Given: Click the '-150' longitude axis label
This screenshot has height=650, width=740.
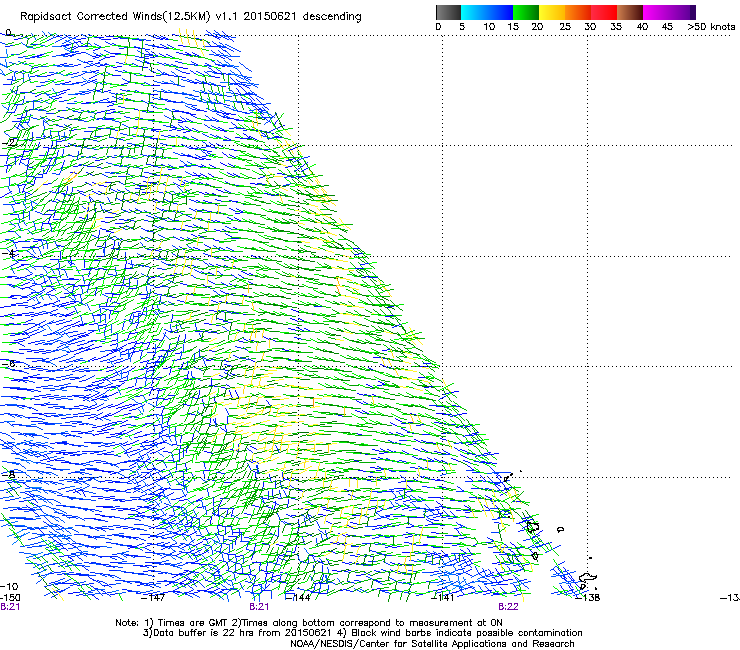Looking at the screenshot, I should (x=10, y=598).
